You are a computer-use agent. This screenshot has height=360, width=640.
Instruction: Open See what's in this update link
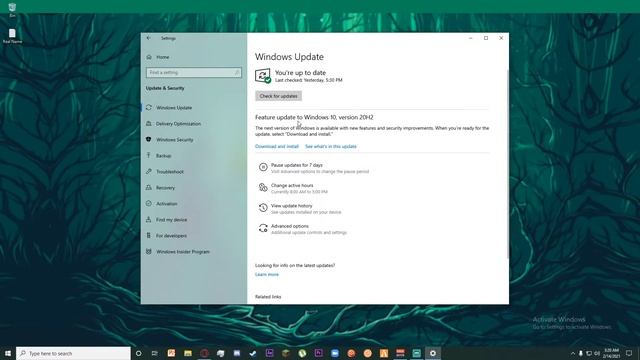click(x=331, y=146)
